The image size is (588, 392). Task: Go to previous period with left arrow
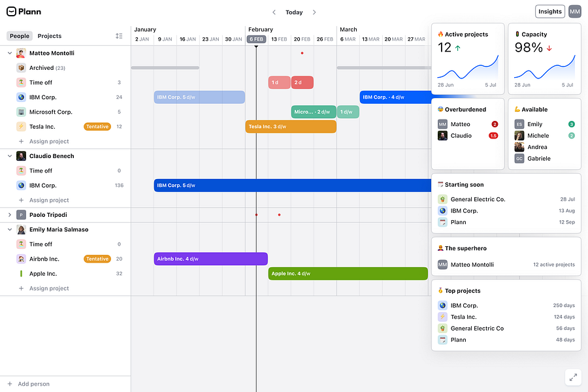(274, 12)
